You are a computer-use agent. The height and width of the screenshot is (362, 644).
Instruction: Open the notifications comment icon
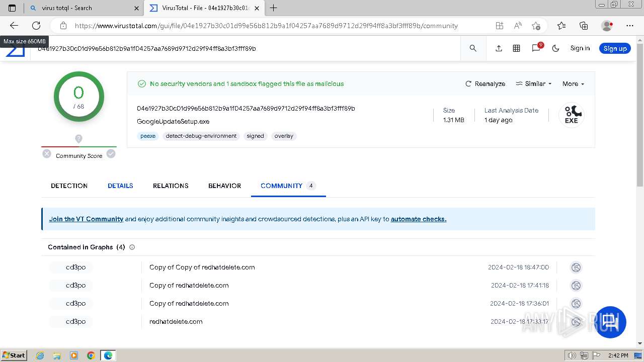point(536,48)
